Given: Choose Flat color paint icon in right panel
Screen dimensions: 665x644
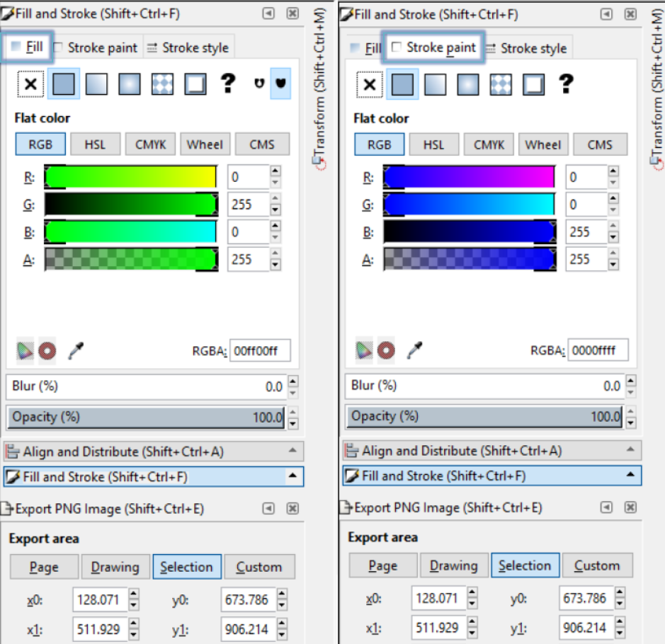Looking at the screenshot, I should click(x=402, y=85).
